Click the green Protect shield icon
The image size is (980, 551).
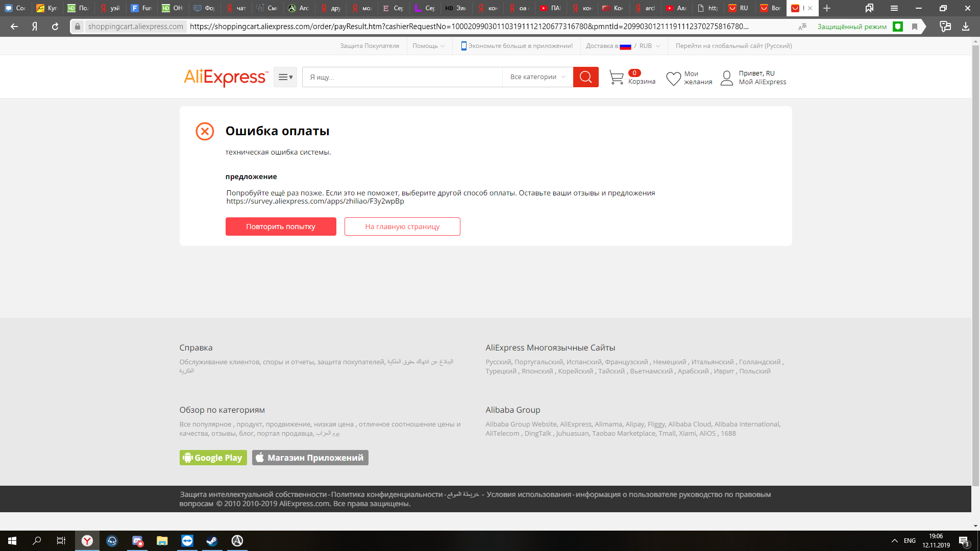pyautogui.click(x=898, y=27)
